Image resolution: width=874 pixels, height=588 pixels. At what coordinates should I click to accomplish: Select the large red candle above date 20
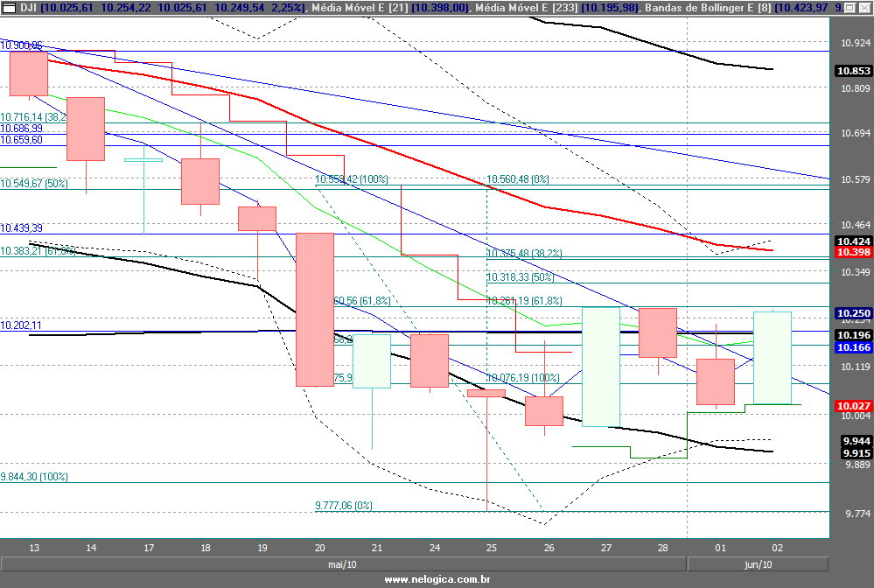pos(315,310)
